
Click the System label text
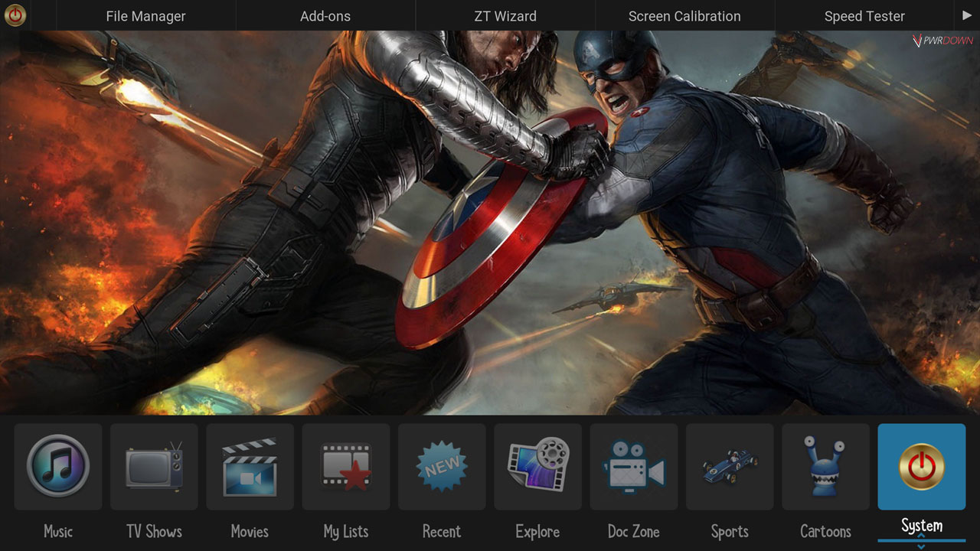pos(922,526)
